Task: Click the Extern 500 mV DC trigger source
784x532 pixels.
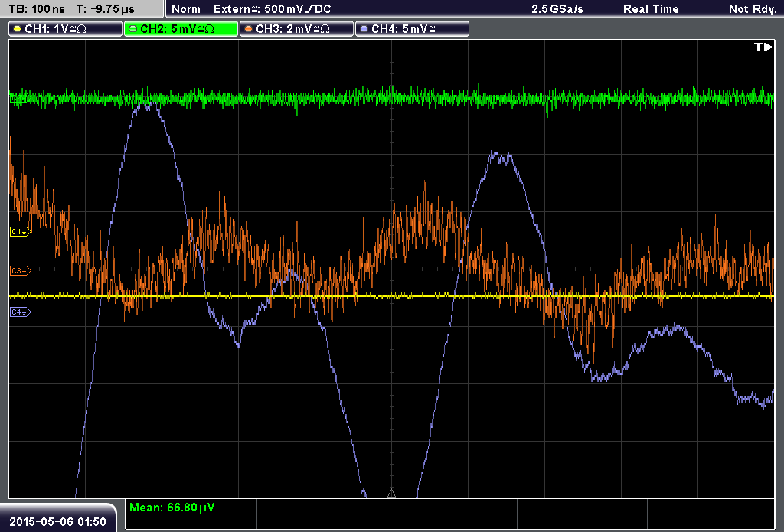Action: [x=272, y=9]
